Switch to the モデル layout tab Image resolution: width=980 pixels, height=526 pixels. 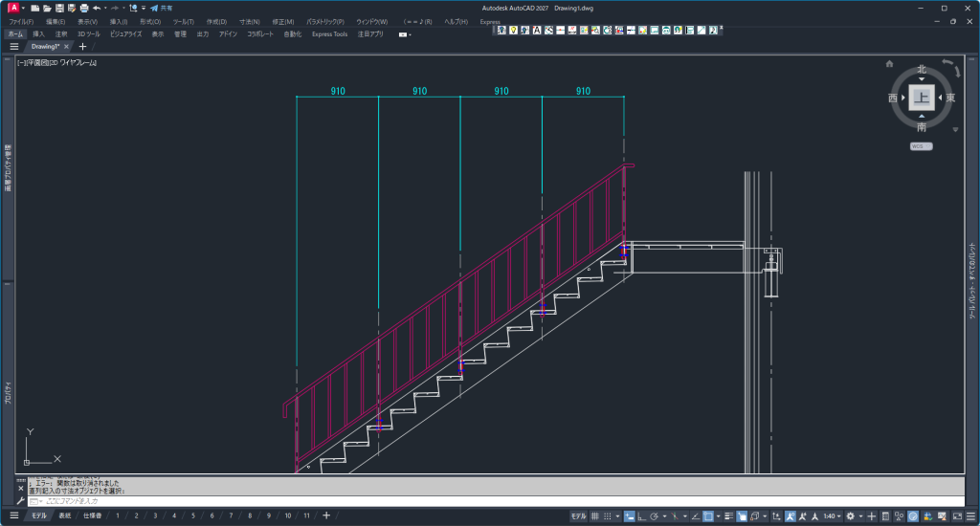click(x=37, y=515)
